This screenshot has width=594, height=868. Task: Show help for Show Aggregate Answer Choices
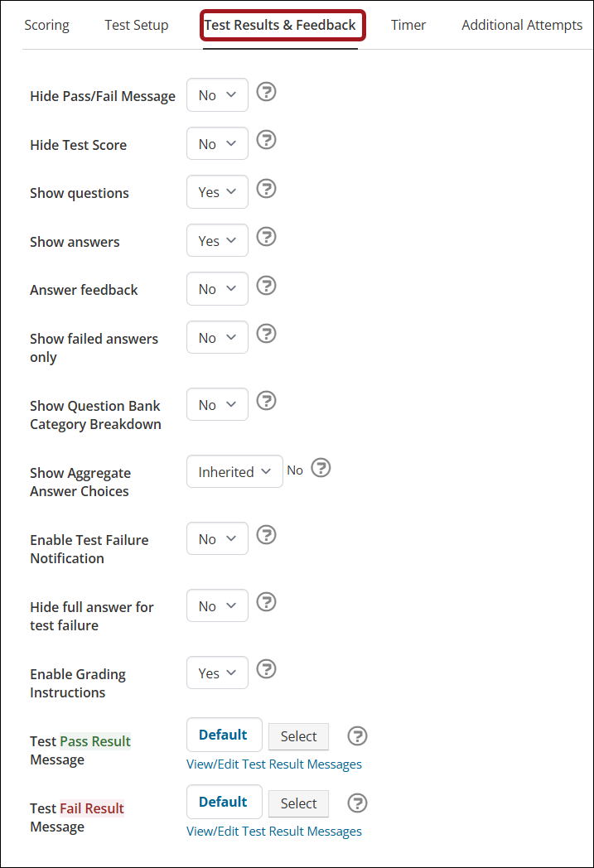pos(321,468)
